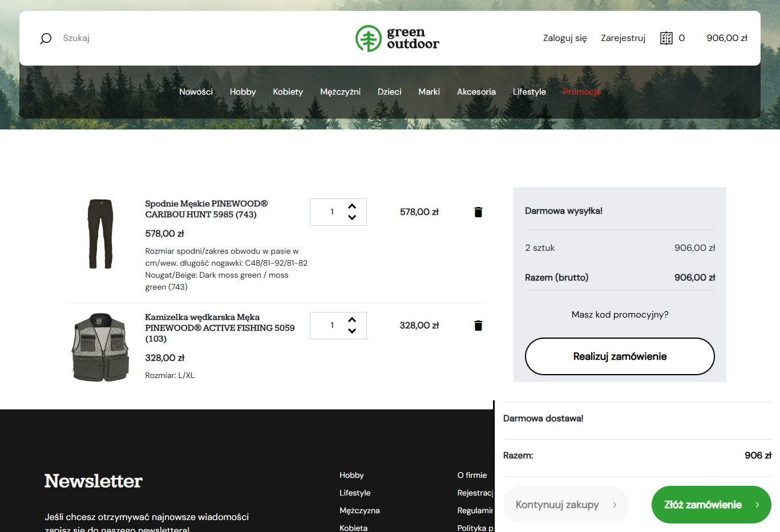The width and height of the screenshot is (780, 532).
Task: Decrease quantity of Caribou Hunt trousers
Action: tap(352, 217)
